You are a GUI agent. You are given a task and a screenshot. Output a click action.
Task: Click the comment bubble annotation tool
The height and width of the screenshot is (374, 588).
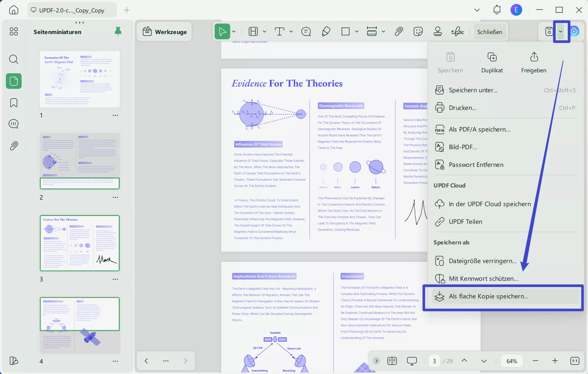pos(306,32)
